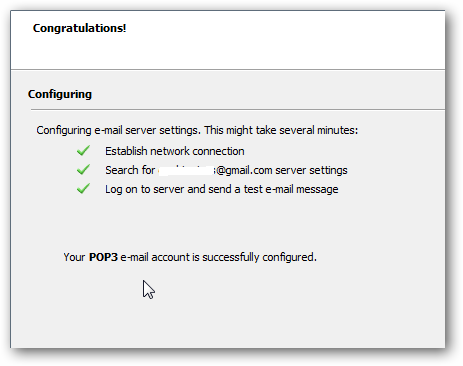463x366 pixels.
Task: Click the bold Configuring section heading
Action: 60,94
